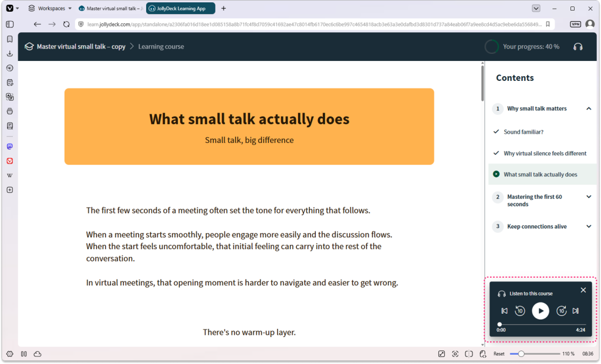Image resolution: width=601 pixels, height=364 pixels.
Task: Expand the Keep connections alive section
Action: 588,226
